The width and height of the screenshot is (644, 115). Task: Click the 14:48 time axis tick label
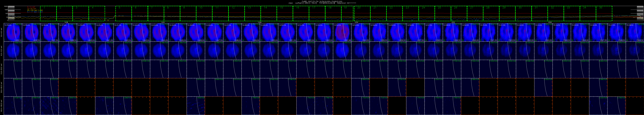coord(260,22)
